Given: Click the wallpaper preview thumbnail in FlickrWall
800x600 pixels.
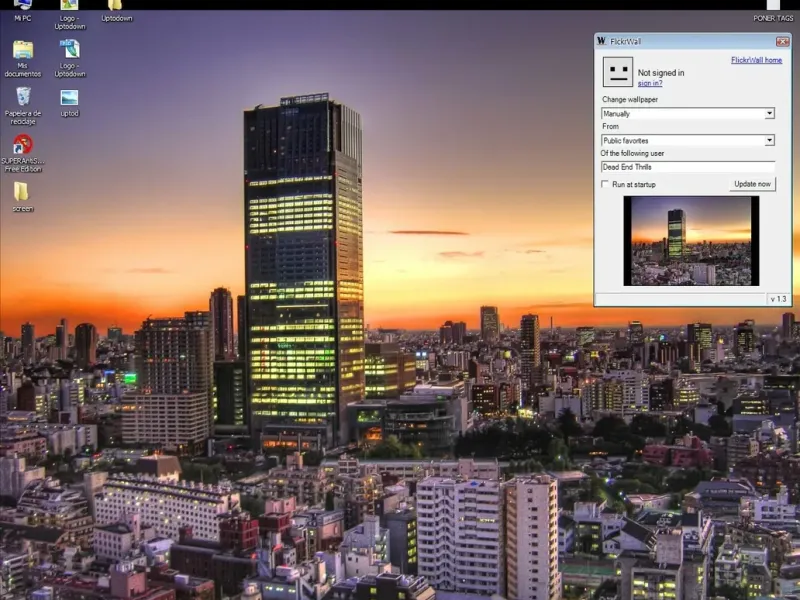Looking at the screenshot, I should (691, 240).
